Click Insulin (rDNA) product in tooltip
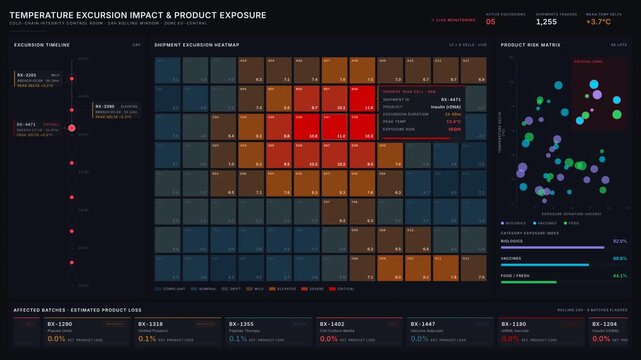Image resolution: width=641 pixels, height=360 pixels. click(446, 107)
